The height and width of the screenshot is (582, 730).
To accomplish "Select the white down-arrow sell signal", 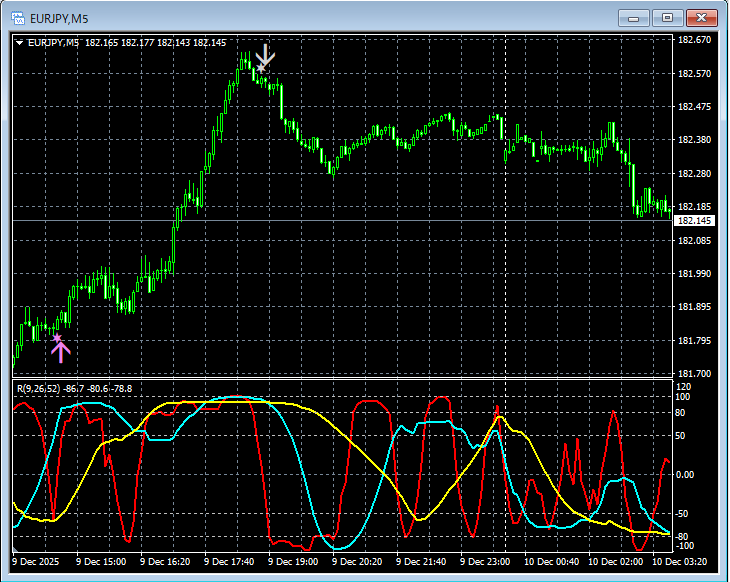I will coord(265,55).
